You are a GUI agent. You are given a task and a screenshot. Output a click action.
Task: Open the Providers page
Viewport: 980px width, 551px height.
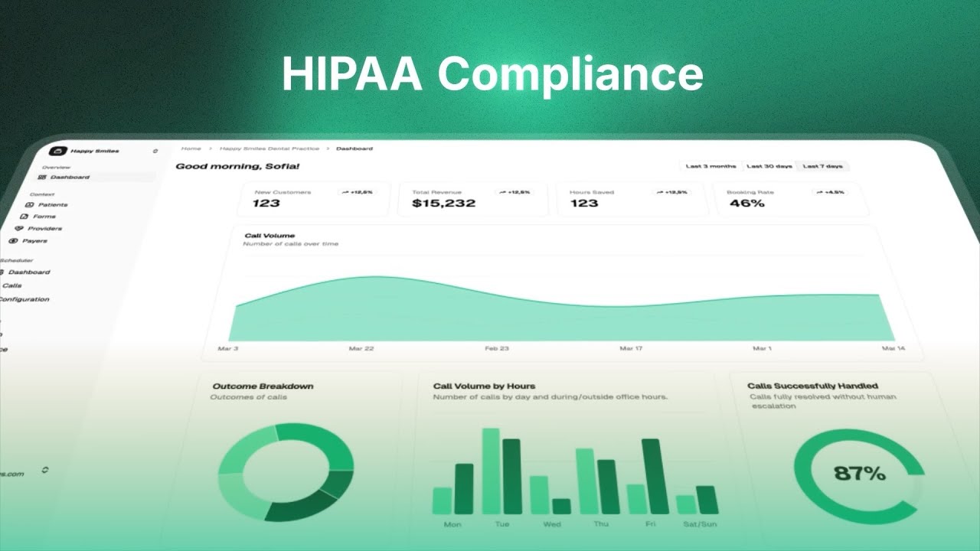tap(44, 228)
